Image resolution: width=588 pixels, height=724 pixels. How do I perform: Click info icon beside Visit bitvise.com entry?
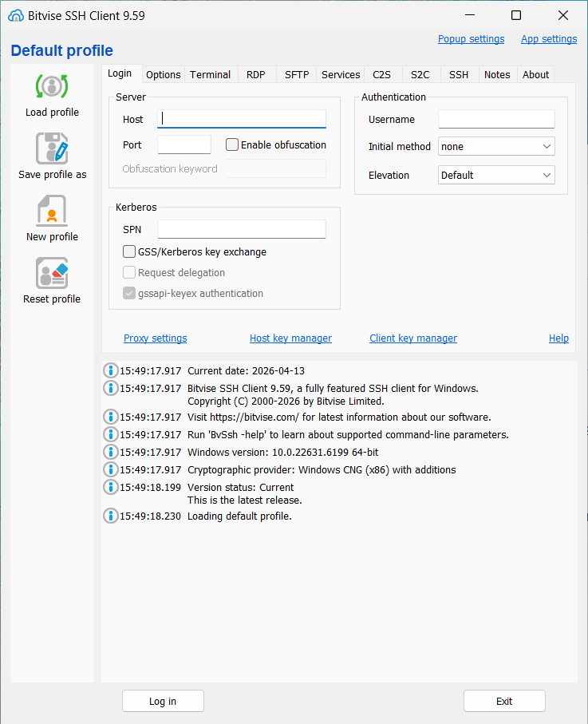click(110, 417)
